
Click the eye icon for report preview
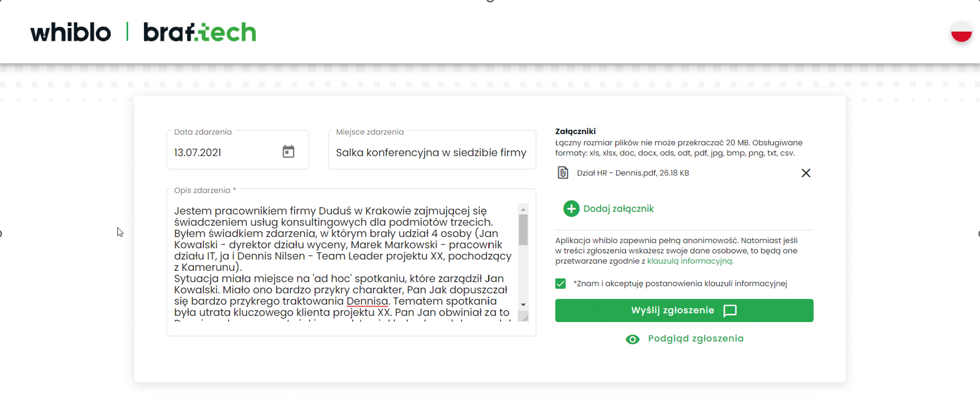click(633, 339)
